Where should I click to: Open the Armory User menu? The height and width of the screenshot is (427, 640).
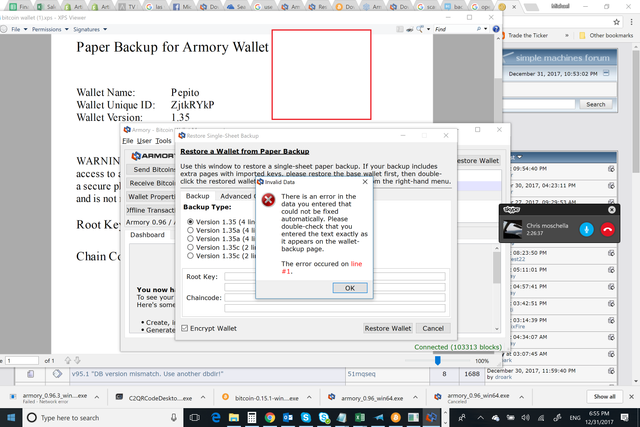(x=144, y=141)
